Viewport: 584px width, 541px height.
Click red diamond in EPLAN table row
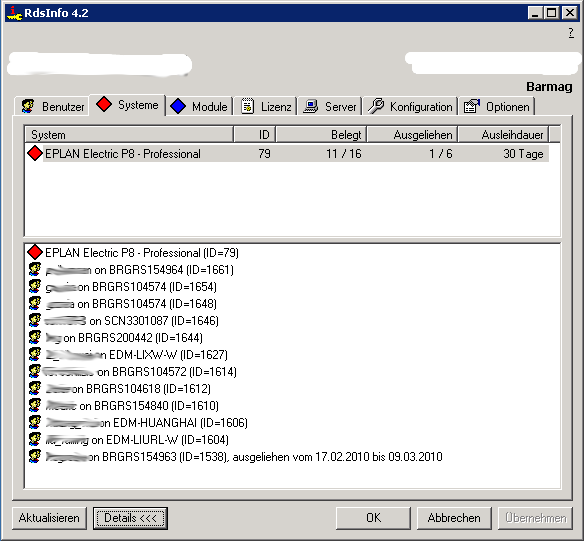(35, 153)
